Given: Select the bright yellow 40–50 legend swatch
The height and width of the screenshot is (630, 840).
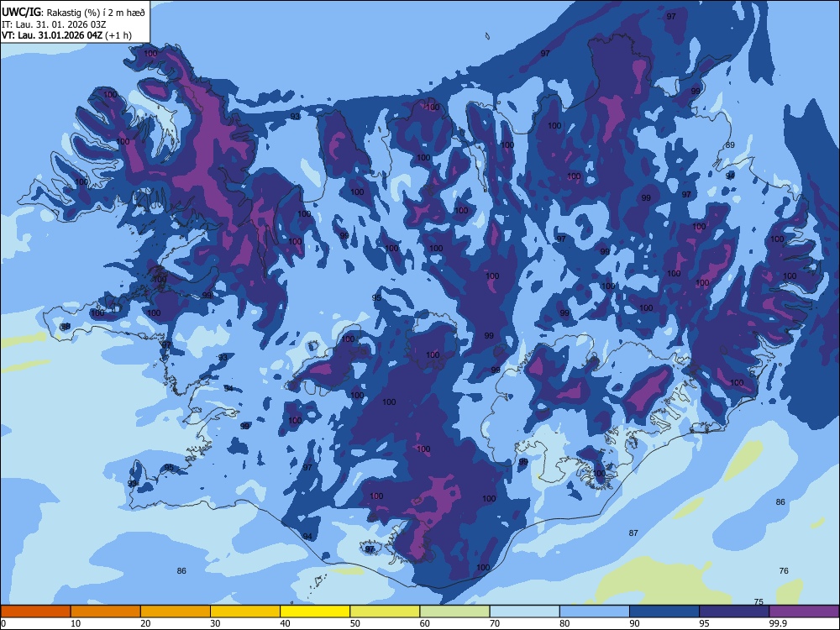Looking at the screenshot, I should tap(315, 612).
